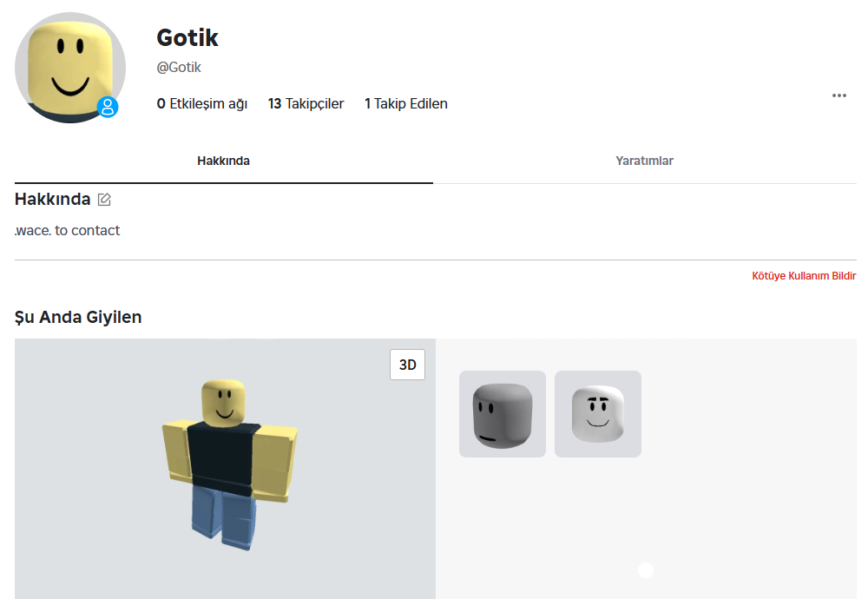Click the Hakkında section heading text
The image size is (868, 612).
(x=53, y=199)
